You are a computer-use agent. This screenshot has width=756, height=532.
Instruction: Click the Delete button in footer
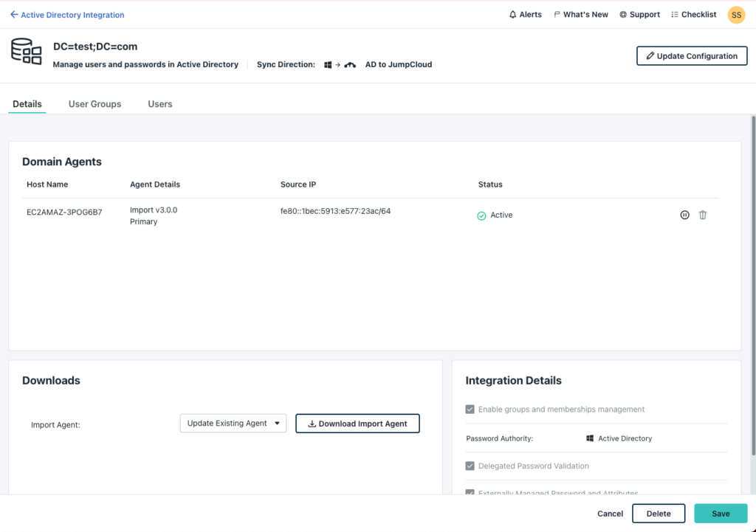tap(659, 514)
